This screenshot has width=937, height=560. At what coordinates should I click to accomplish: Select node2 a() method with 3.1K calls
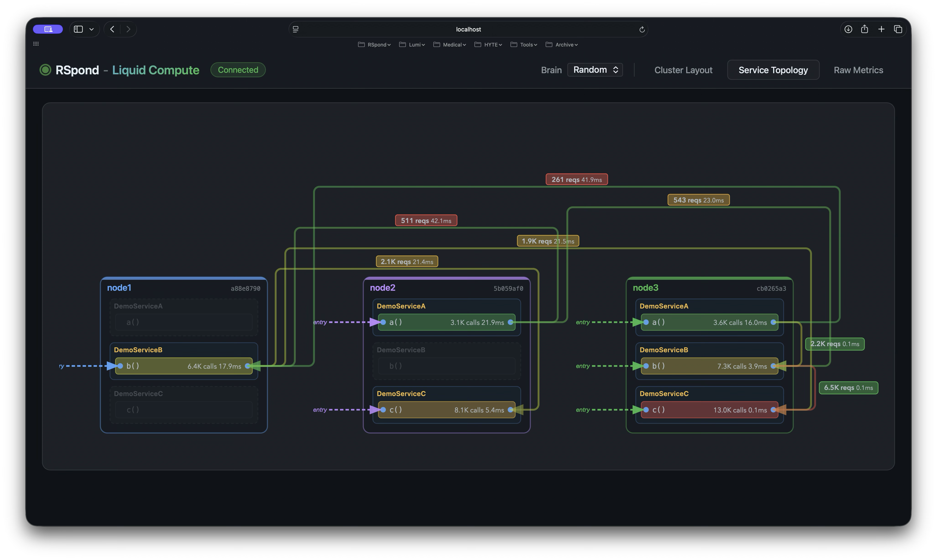pyautogui.click(x=446, y=322)
